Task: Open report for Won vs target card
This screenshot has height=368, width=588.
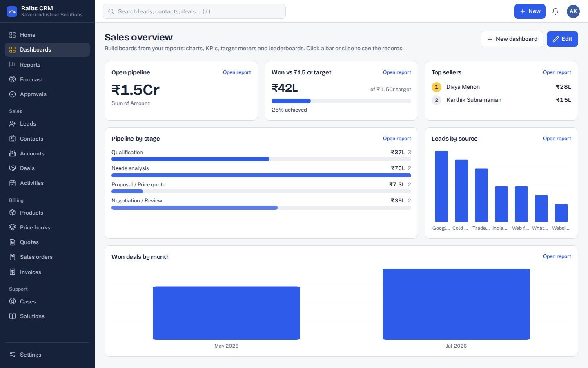Action: point(397,72)
